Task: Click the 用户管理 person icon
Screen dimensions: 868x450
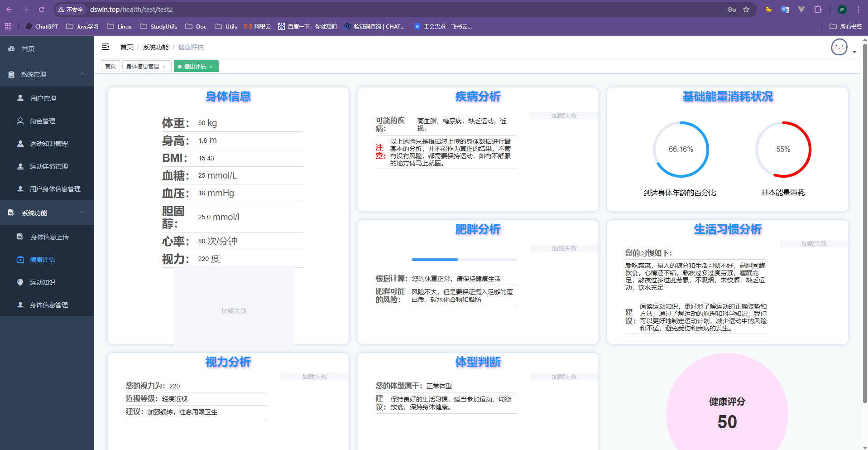Action: pos(20,98)
